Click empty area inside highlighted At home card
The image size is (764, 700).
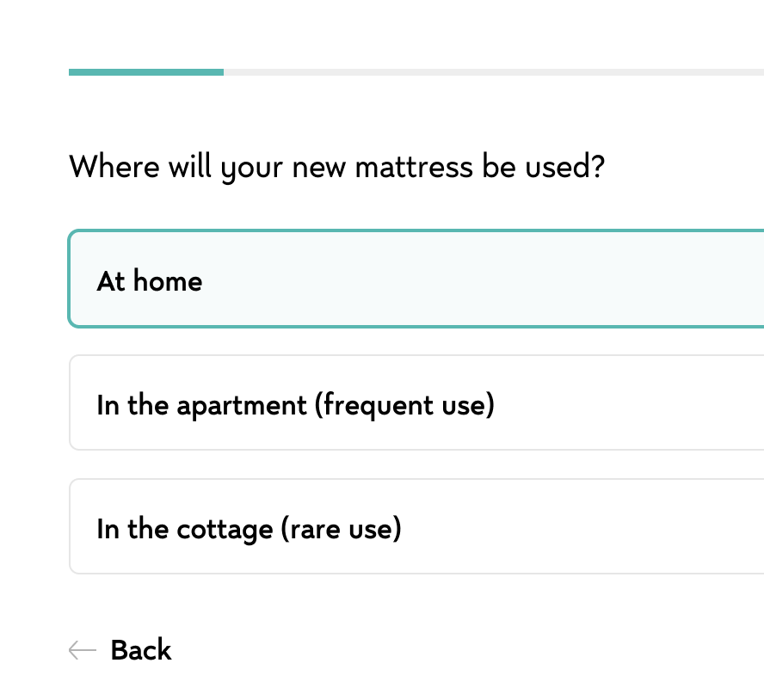(516, 279)
